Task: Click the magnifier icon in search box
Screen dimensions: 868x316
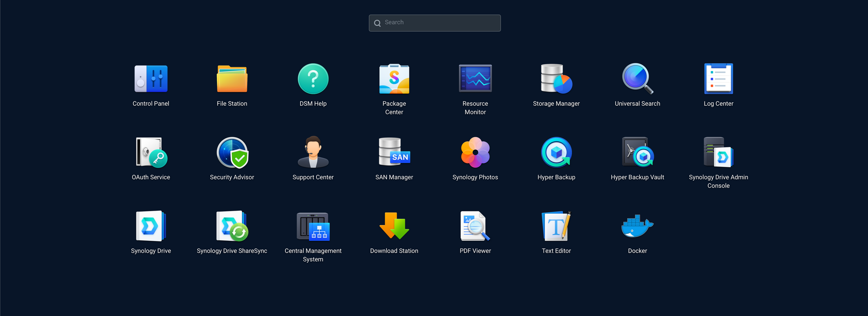Action: click(x=377, y=23)
